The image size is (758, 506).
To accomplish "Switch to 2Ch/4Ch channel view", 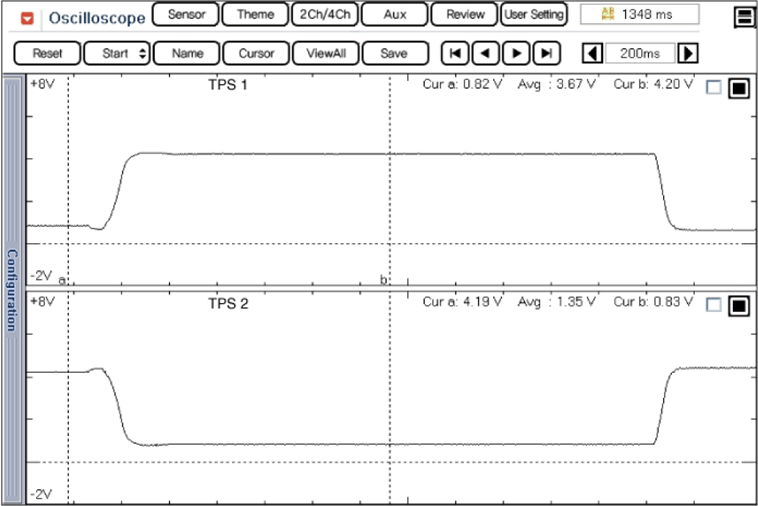I will click(x=324, y=15).
